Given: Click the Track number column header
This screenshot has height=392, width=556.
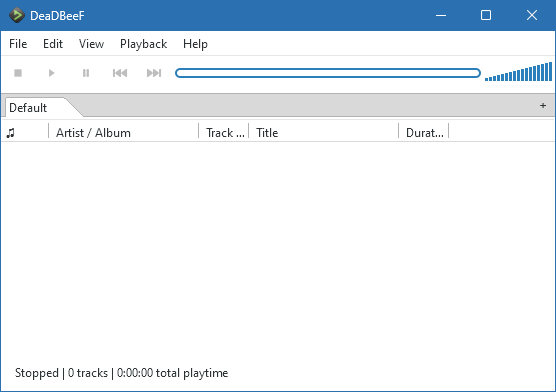Looking at the screenshot, I should (224, 133).
